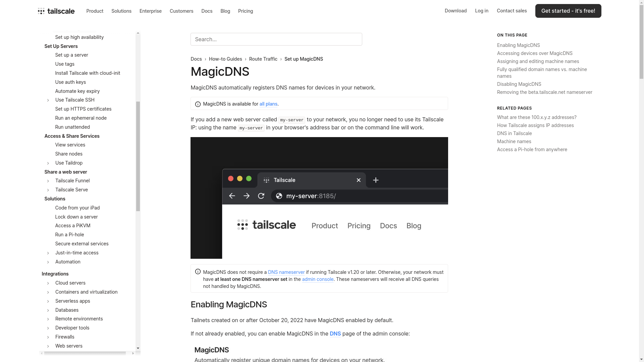The image size is (644, 362).
Task: Open the Blog nav link
Action: click(x=225, y=11)
